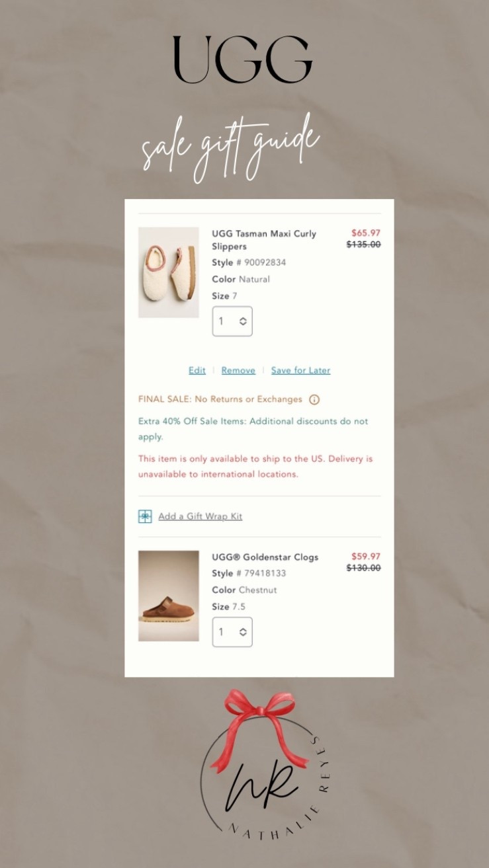The width and height of the screenshot is (489, 868).
Task: Click the stepper arrows for the slippers quantity
Action: (242, 321)
